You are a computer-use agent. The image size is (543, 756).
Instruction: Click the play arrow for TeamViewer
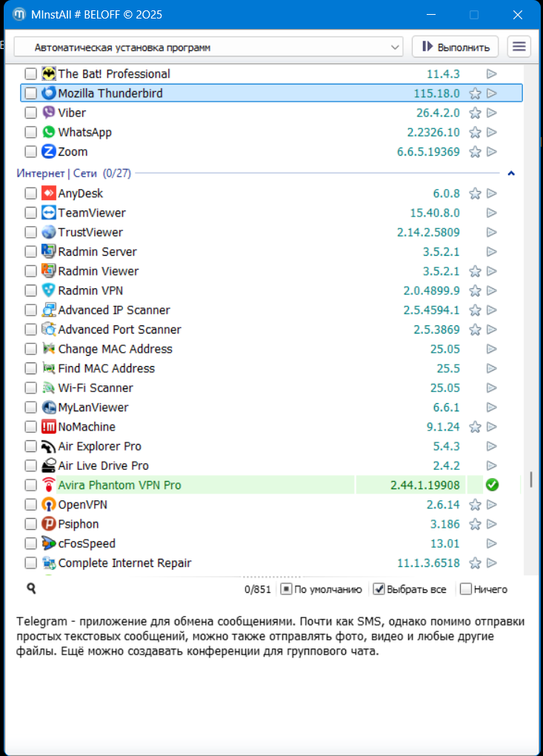tap(491, 213)
